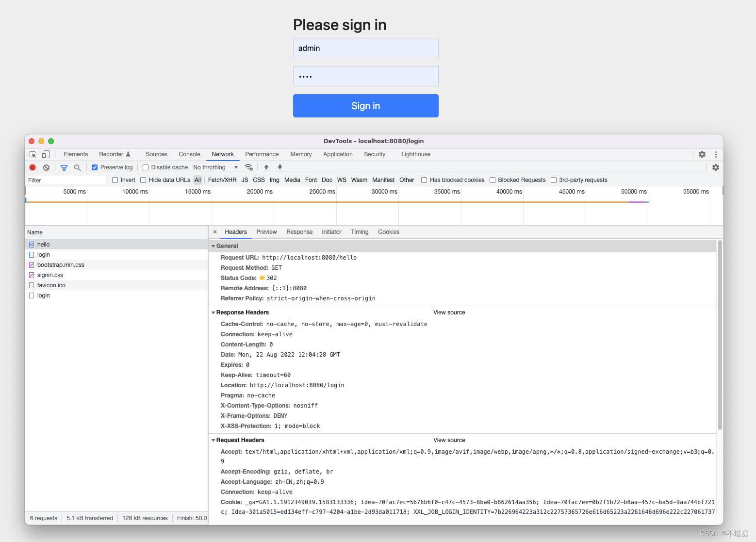Open the Application tab

point(338,154)
